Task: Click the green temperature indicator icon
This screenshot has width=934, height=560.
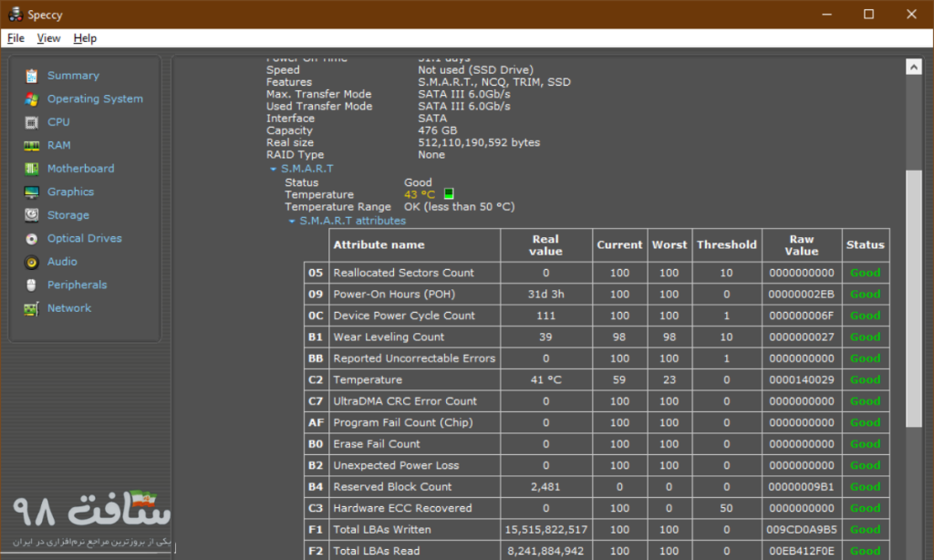Action: point(448,194)
